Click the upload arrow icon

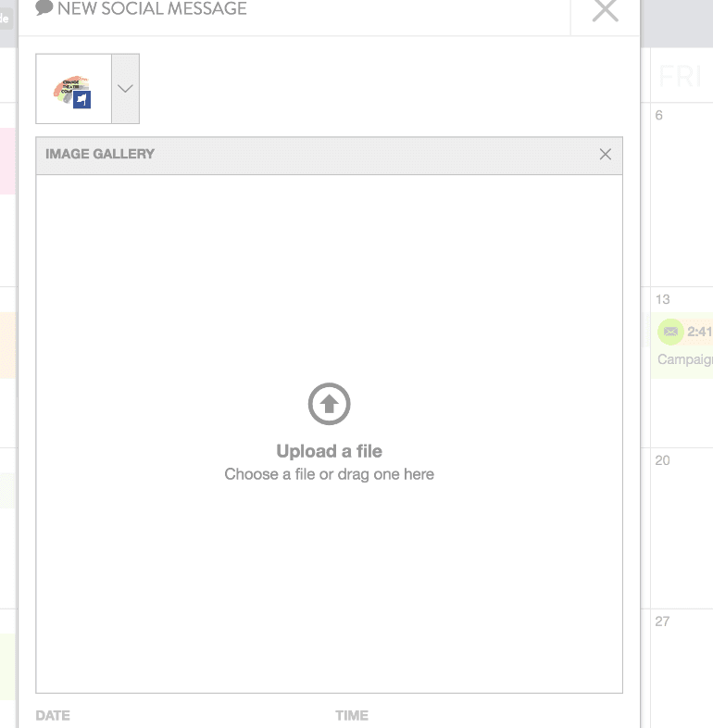point(329,405)
